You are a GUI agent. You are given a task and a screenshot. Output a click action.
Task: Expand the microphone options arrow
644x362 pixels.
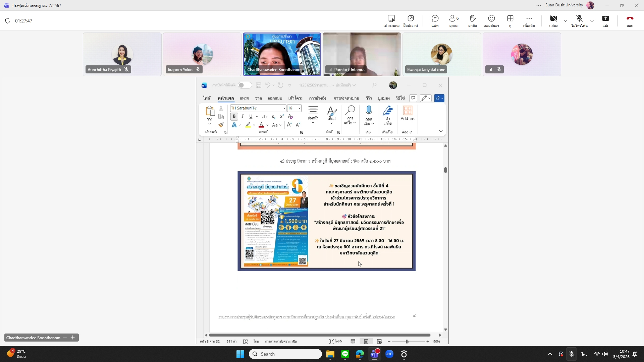[x=592, y=21]
